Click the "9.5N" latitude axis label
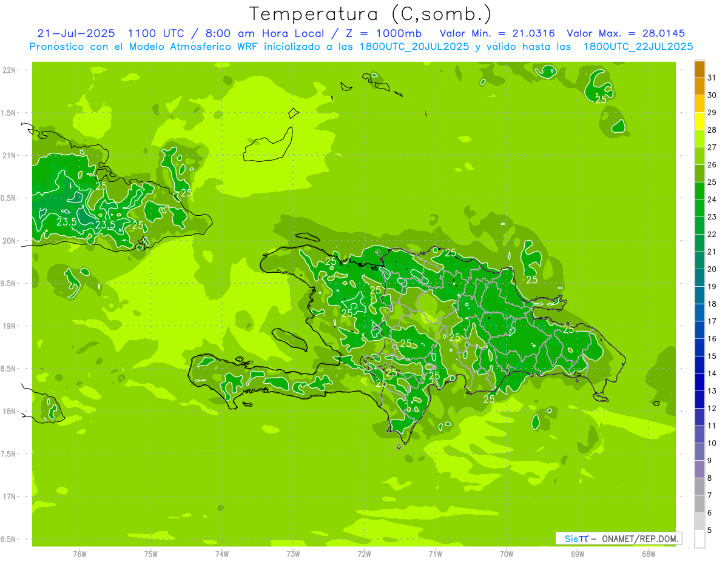This screenshot has height=562, width=728. coord(9,284)
